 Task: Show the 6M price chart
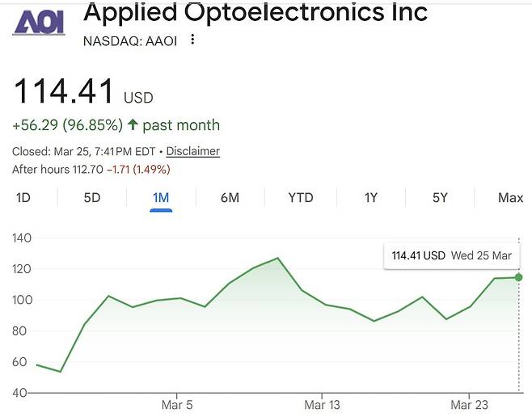(230, 198)
